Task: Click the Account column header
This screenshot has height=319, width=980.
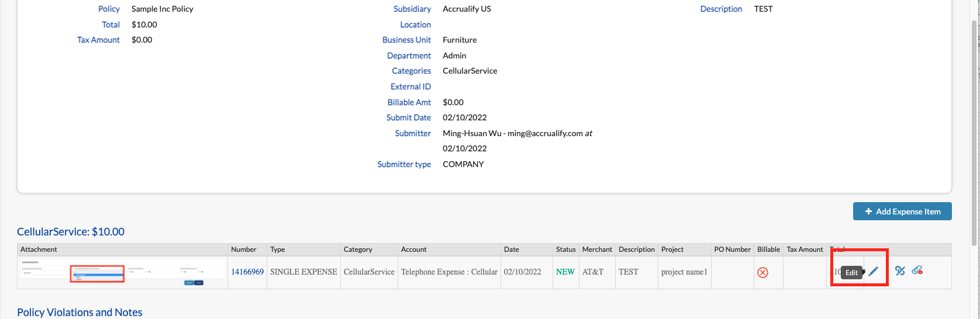Action: (x=413, y=249)
